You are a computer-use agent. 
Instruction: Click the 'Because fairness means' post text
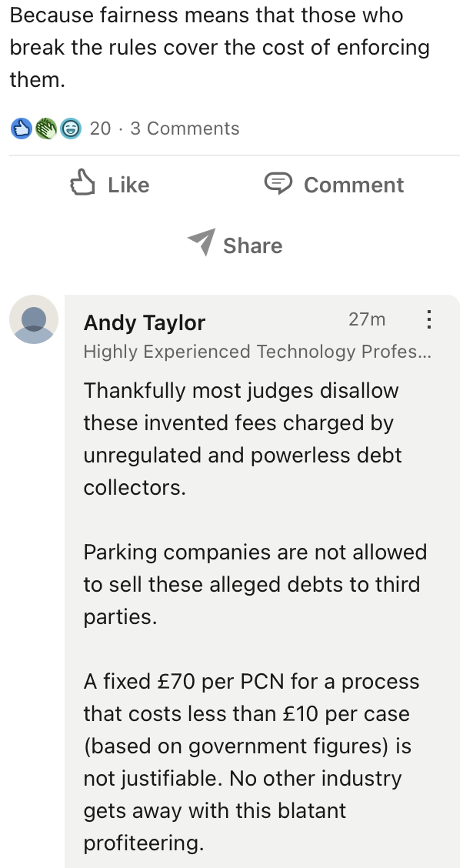point(219,47)
